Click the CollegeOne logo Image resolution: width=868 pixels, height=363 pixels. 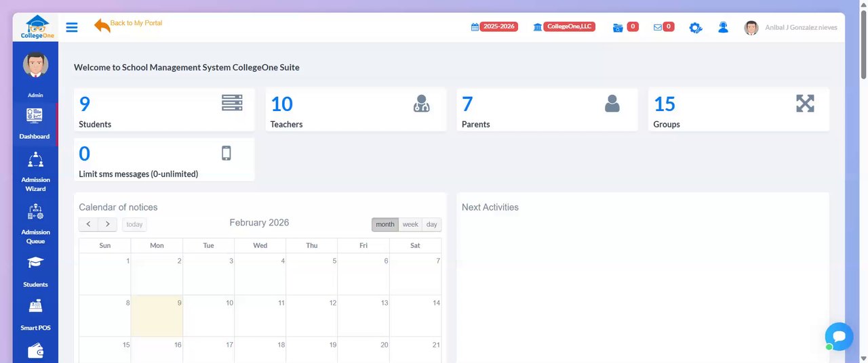37,27
